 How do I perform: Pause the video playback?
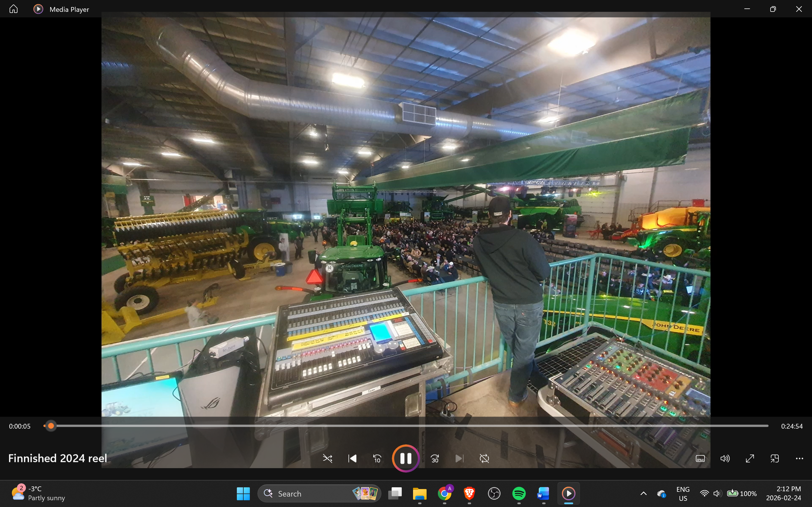[x=406, y=458]
